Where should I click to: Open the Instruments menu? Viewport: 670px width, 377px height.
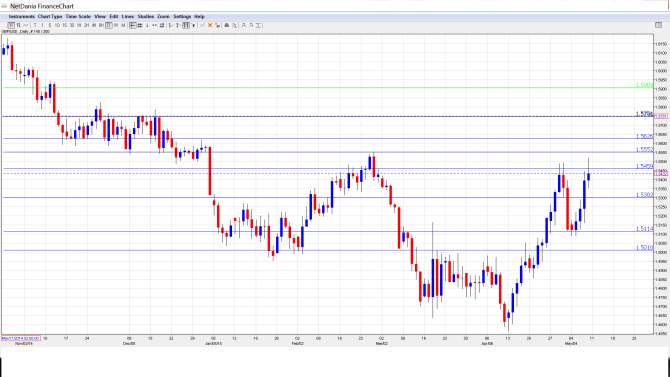pyautogui.click(x=21, y=17)
